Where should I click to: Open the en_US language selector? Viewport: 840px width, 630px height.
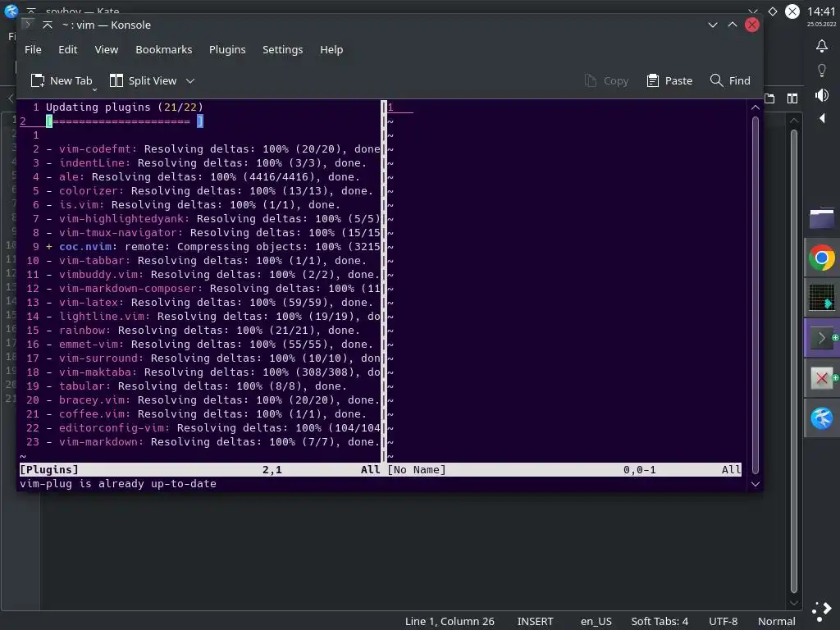tap(596, 622)
